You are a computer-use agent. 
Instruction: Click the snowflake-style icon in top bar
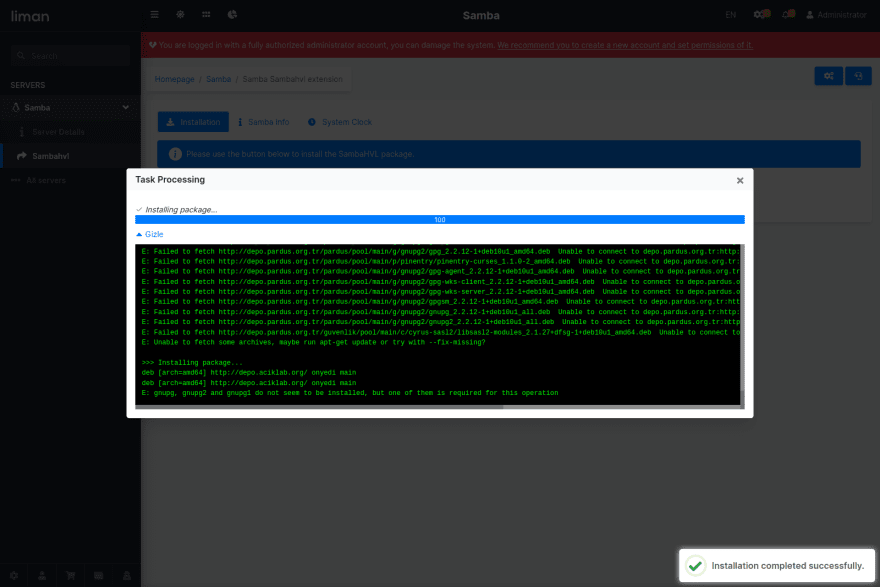point(180,15)
